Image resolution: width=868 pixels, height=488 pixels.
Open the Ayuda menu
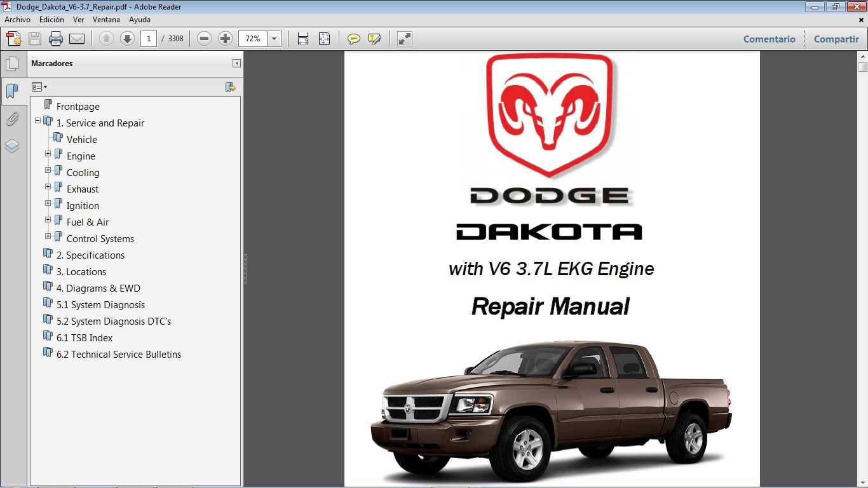tap(140, 20)
